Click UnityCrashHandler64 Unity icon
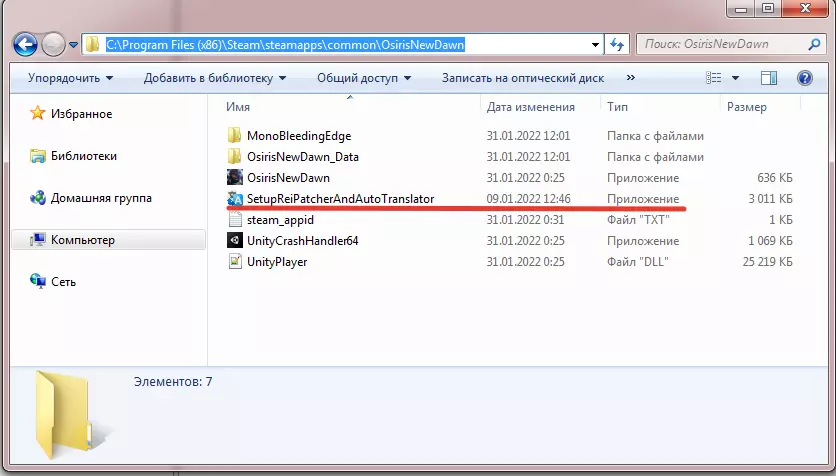Image resolution: width=836 pixels, height=476 pixels. 235,240
